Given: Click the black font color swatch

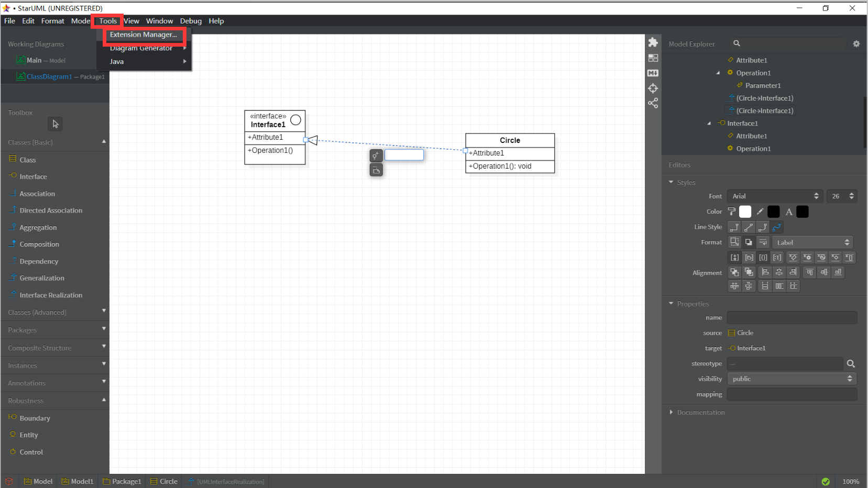Looking at the screenshot, I should tap(802, 212).
